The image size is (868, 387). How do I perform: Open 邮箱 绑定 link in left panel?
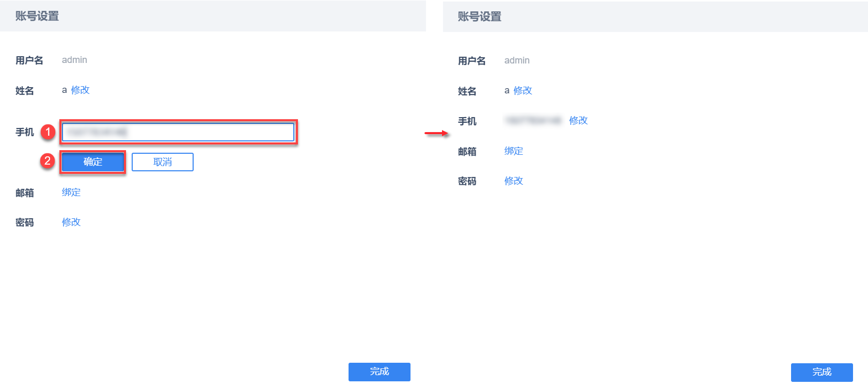pos(71,192)
